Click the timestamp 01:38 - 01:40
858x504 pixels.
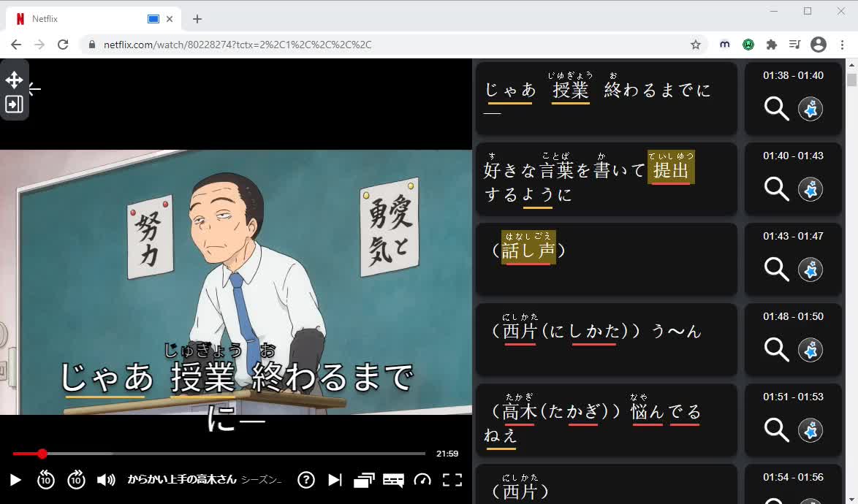coord(793,75)
